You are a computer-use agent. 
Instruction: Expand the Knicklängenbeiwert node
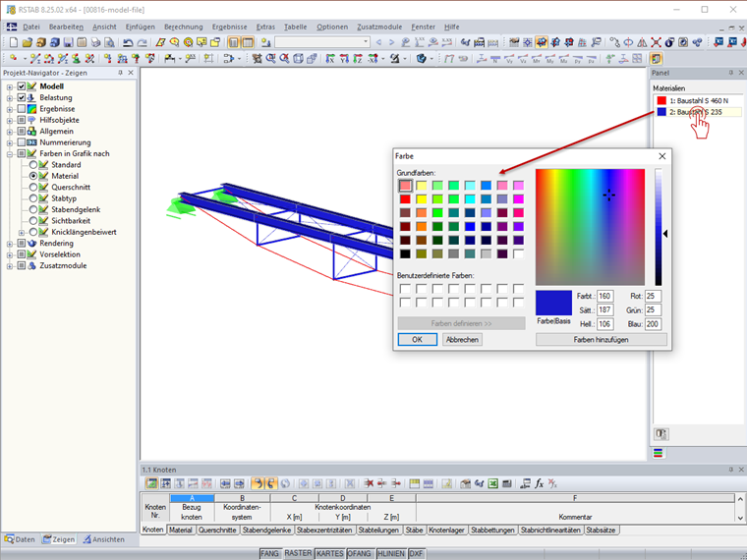coord(22,233)
